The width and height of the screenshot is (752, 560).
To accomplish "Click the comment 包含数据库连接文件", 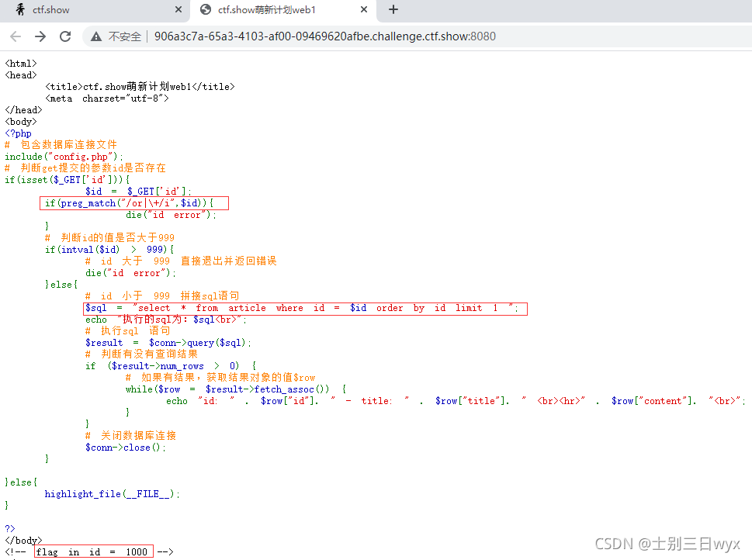I will [x=61, y=145].
